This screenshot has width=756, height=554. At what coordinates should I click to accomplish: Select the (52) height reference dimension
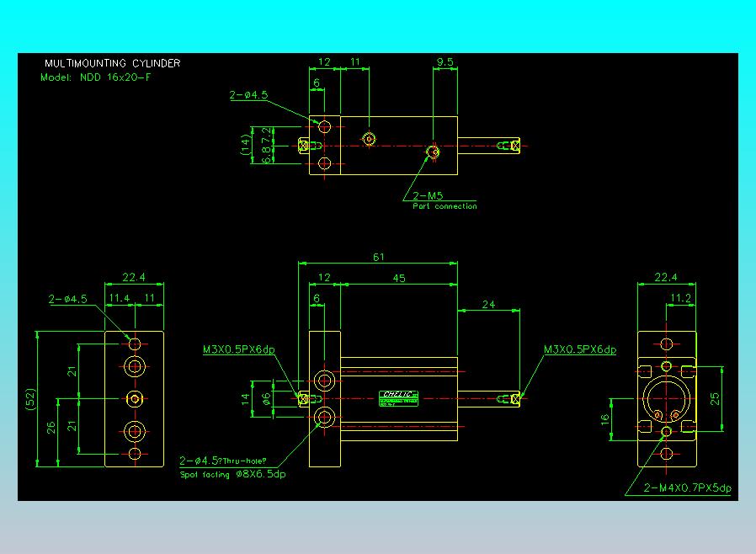[x=30, y=399]
